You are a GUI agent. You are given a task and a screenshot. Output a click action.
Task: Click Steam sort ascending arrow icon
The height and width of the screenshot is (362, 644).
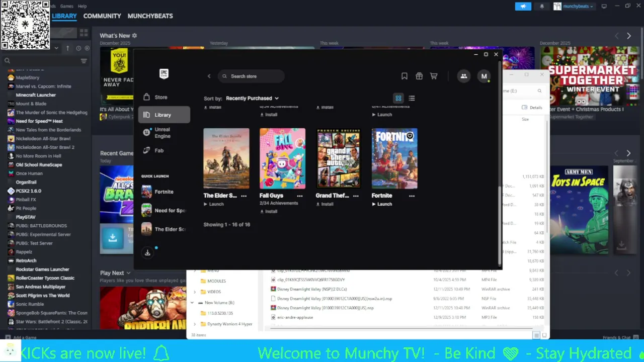(68, 48)
